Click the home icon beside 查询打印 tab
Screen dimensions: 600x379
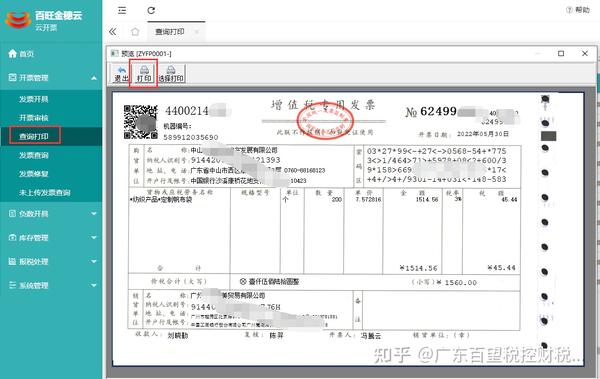coord(135,31)
